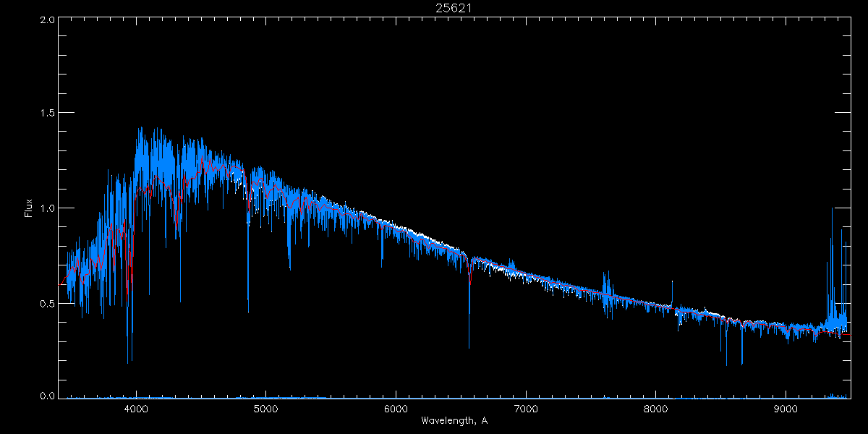Select the 5000 wavelength tick label
Viewport: 868px width, 434px height.
tap(265, 408)
